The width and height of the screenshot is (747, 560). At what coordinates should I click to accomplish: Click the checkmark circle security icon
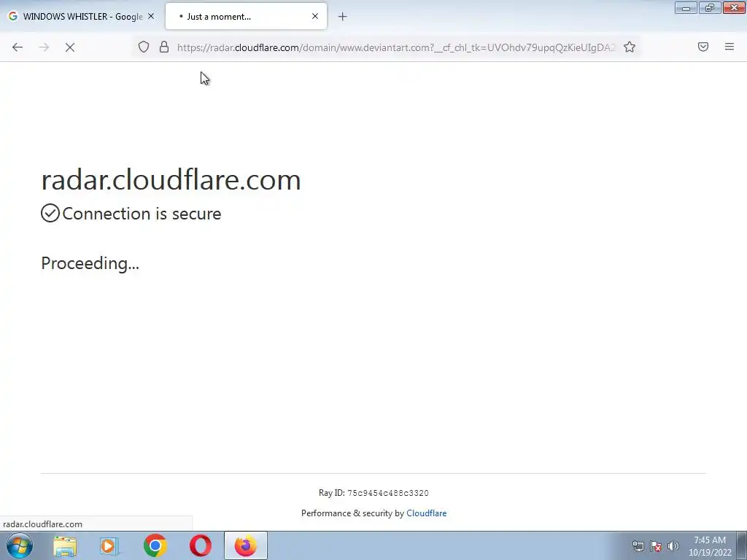pyautogui.click(x=50, y=213)
